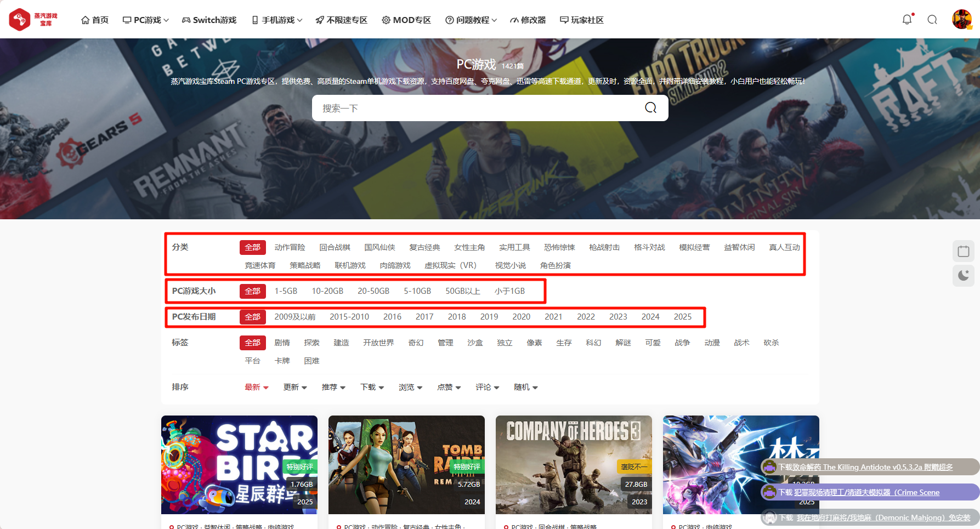Viewport: 980px width, 529px height.
Task: Select 全部 in 标签 row
Action: [253, 343]
